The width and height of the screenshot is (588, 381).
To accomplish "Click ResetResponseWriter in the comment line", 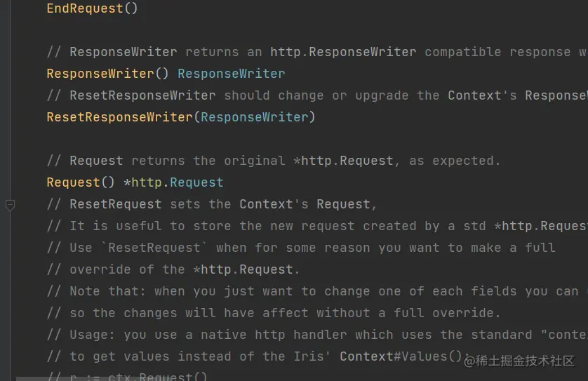I will [x=142, y=95].
